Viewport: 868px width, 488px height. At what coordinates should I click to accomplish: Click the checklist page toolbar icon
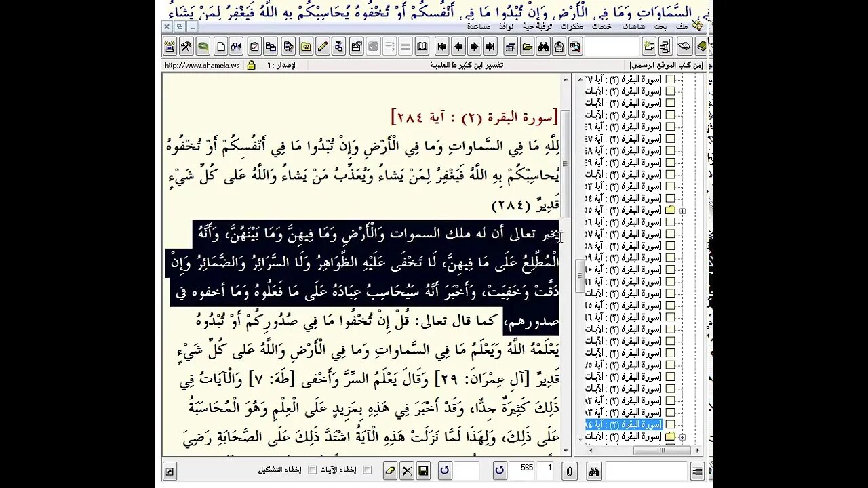(254, 47)
